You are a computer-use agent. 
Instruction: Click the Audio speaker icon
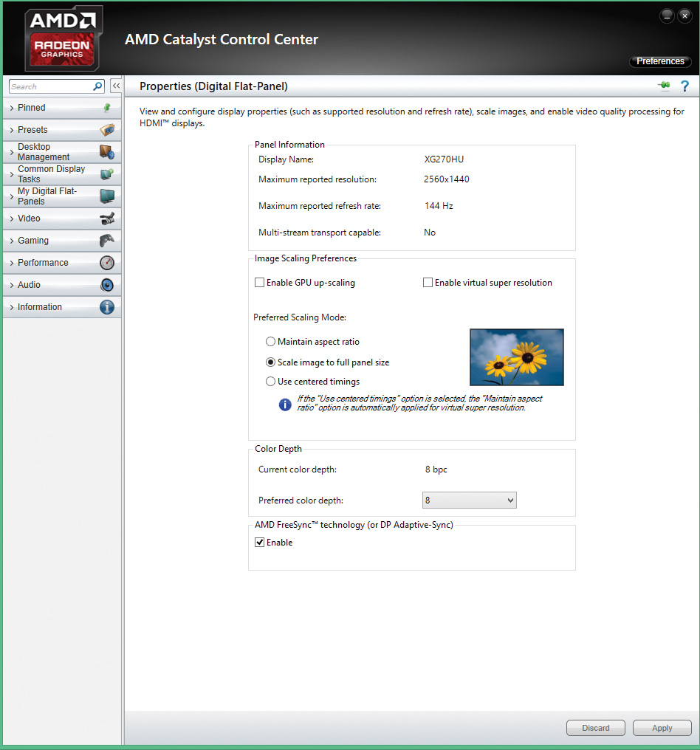(107, 285)
